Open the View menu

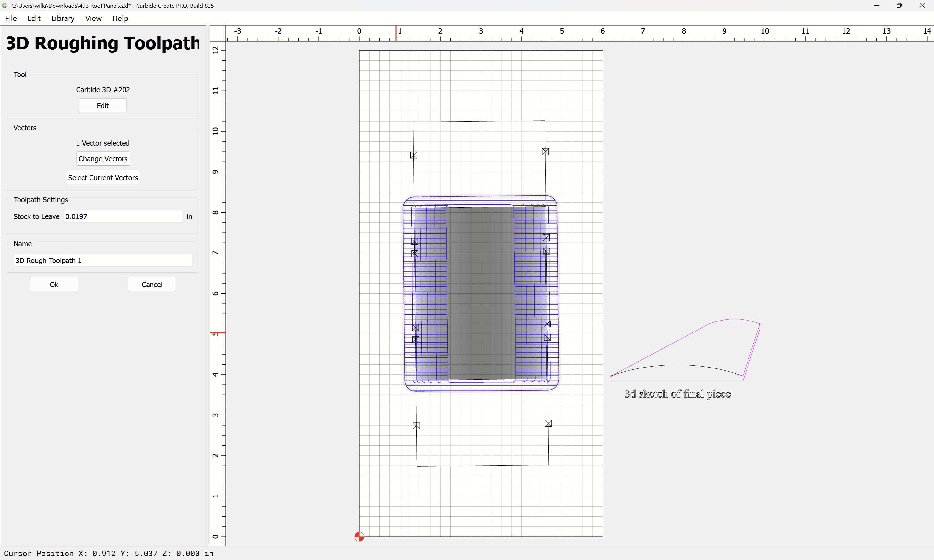(x=93, y=18)
